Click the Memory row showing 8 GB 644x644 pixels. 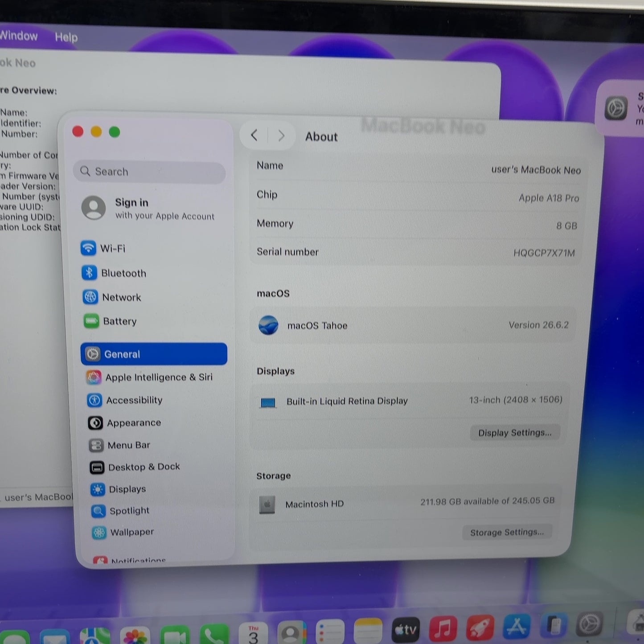417,224
